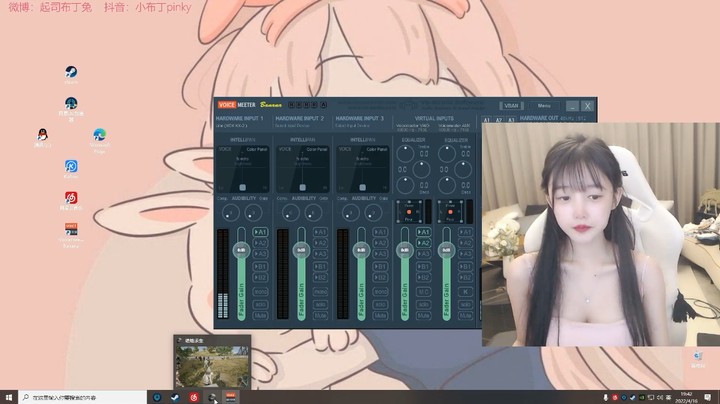The height and width of the screenshot is (404, 720).
Task: Open the taskbar clock and date
Action: click(686, 397)
